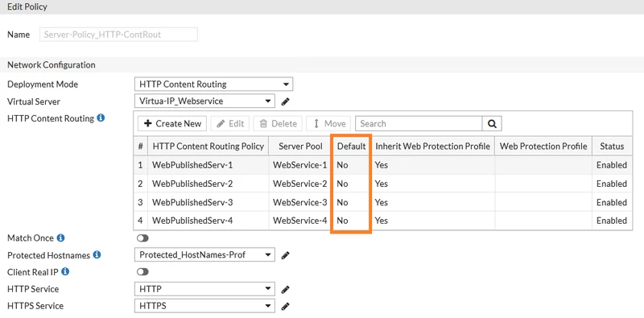Select row WebPublishedServ-3

383,202
